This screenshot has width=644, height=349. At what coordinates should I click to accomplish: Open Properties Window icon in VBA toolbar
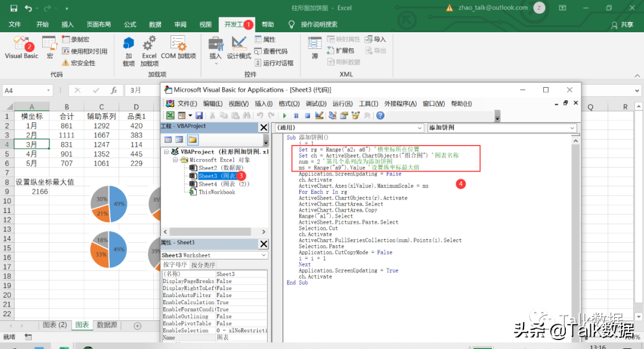pos(344,116)
